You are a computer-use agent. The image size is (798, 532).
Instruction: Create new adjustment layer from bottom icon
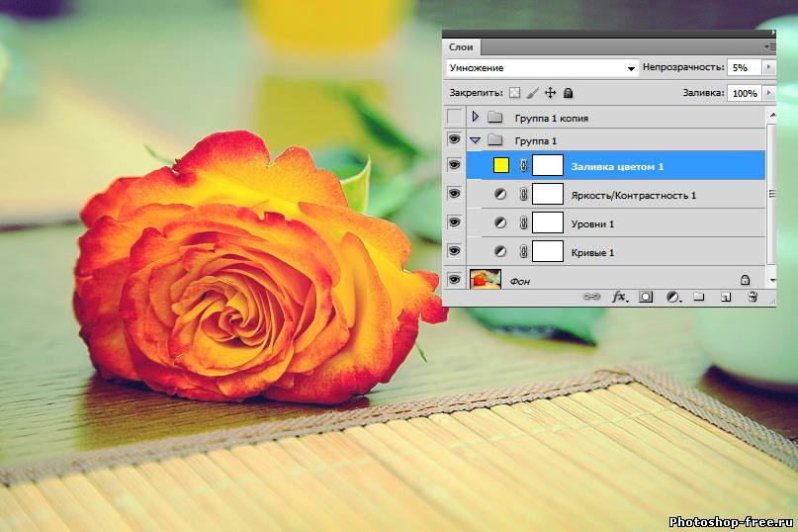point(672,296)
